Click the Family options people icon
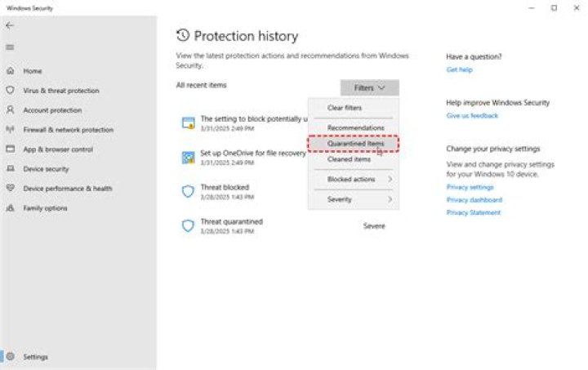The width and height of the screenshot is (588, 370). pyautogui.click(x=11, y=207)
